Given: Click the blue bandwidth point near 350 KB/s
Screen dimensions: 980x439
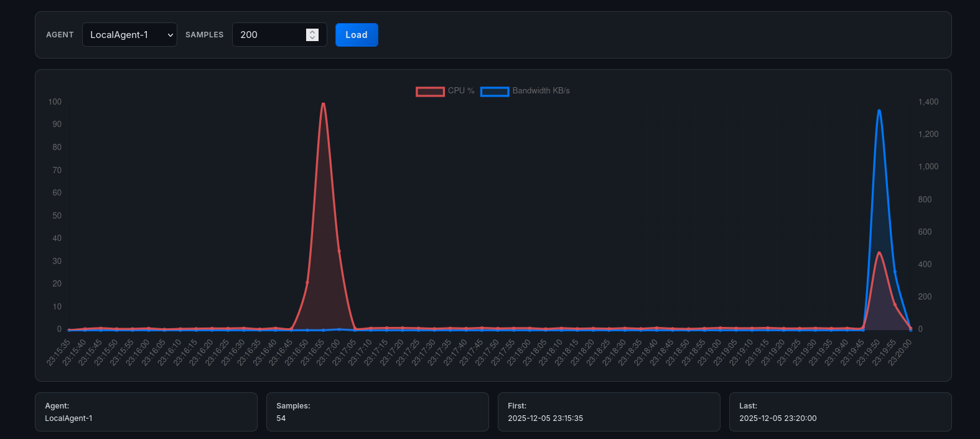Looking at the screenshot, I should tap(895, 272).
